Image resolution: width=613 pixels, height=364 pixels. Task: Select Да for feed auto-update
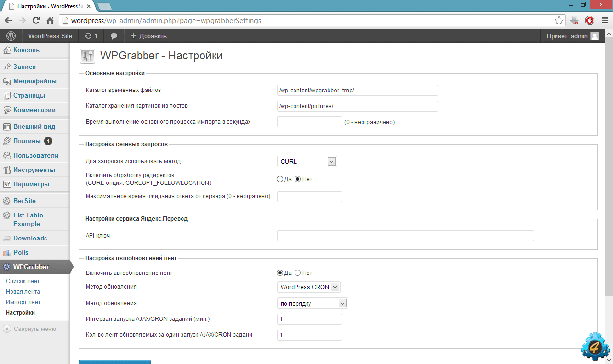coord(280,273)
